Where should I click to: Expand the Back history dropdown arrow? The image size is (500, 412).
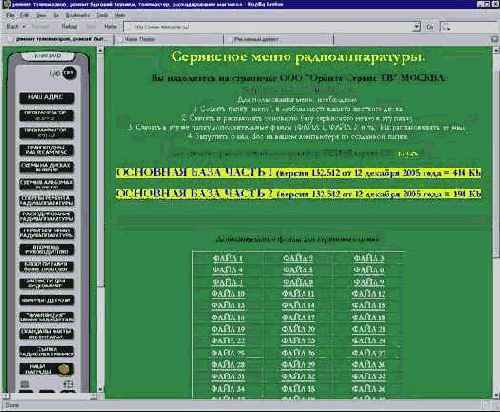tap(24, 27)
